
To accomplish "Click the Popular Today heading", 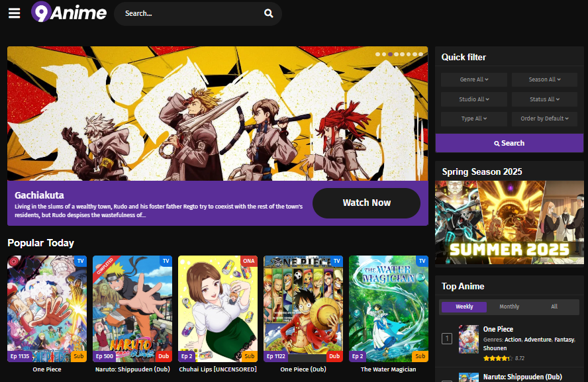I will click(x=40, y=243).
